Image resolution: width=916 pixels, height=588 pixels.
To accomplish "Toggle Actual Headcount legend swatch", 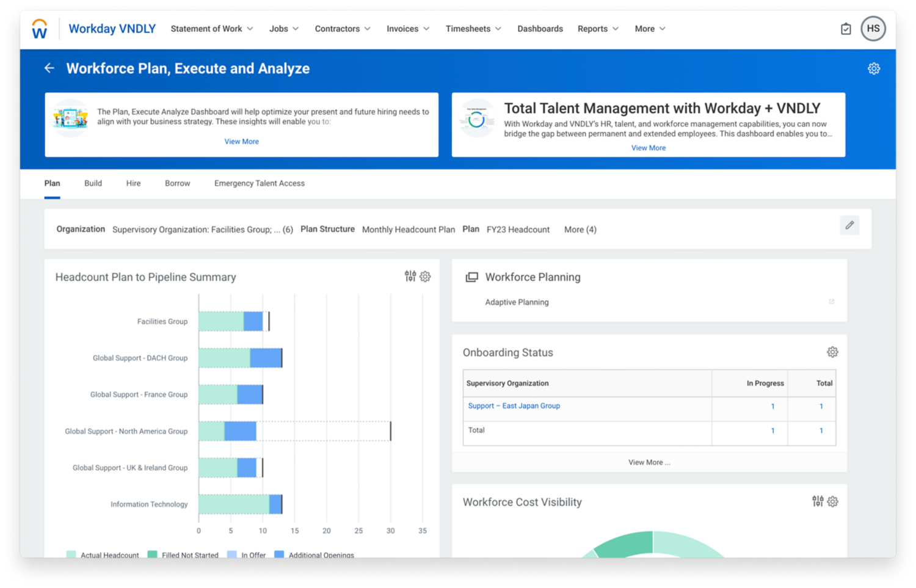I will coord(71,554).
